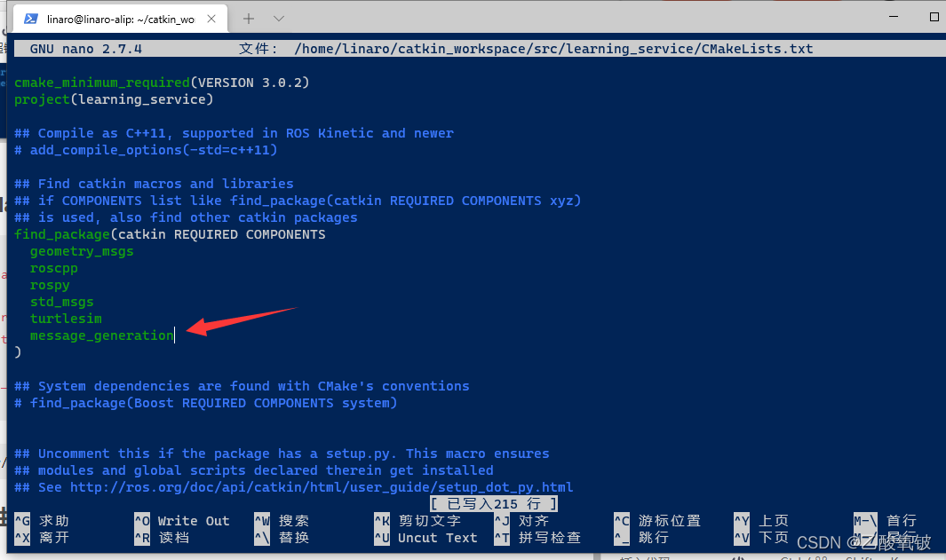Click the ^R 读档 read file shortcut
The width and height of the screenshot is (946, 560).
click(163, 537)
